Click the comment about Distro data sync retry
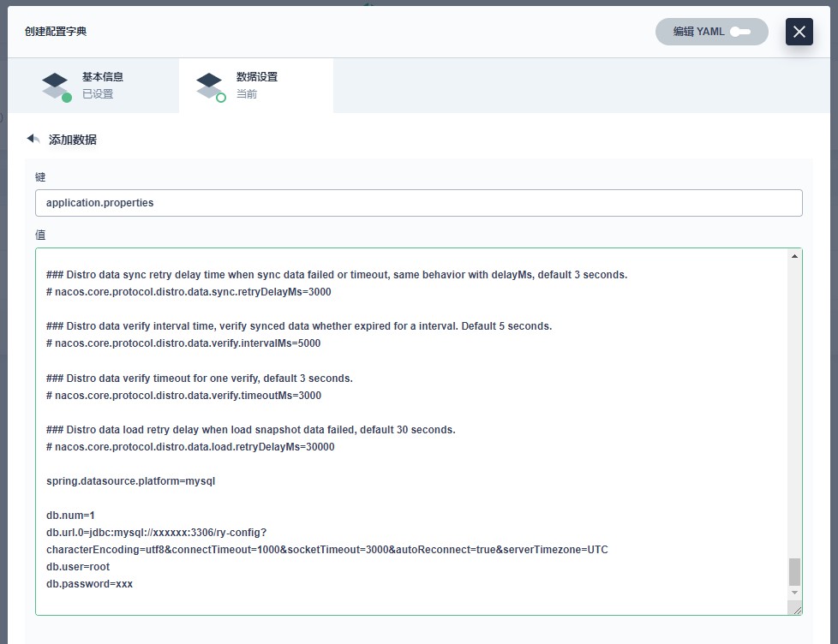 [337, 275]
